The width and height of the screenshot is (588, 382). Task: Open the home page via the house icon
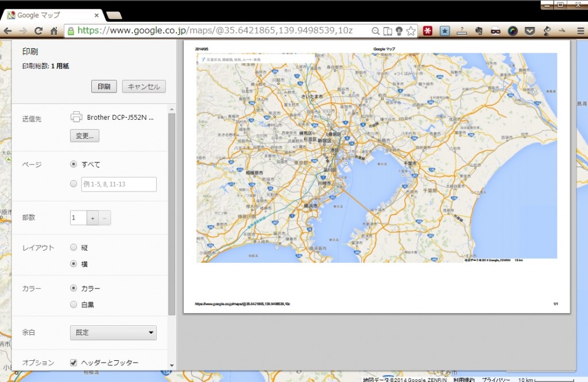click(54, 31)
